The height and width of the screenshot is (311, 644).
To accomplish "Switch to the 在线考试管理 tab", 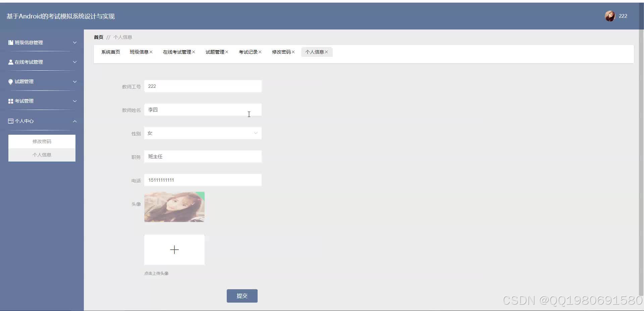I will coord(177,52).
